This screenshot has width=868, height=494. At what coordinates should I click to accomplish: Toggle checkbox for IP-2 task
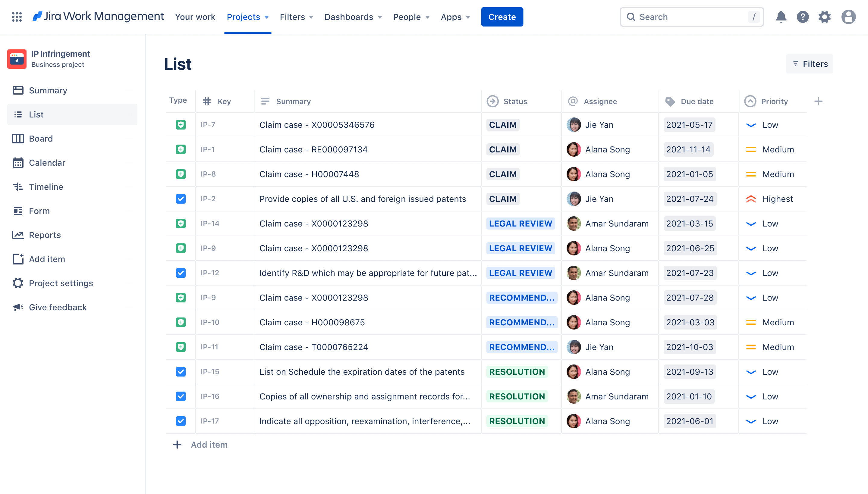[181, 199]
